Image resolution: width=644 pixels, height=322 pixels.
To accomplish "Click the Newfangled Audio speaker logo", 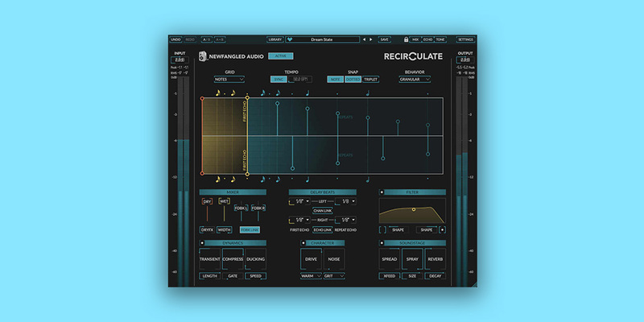I will [203, 56].
